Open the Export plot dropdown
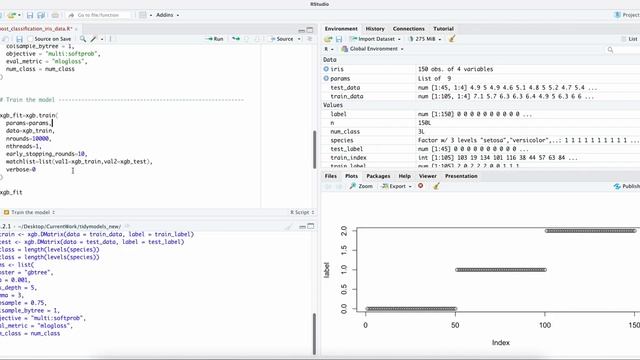Image resolution: width=640 pixels, height=360 pixels. 396,186
